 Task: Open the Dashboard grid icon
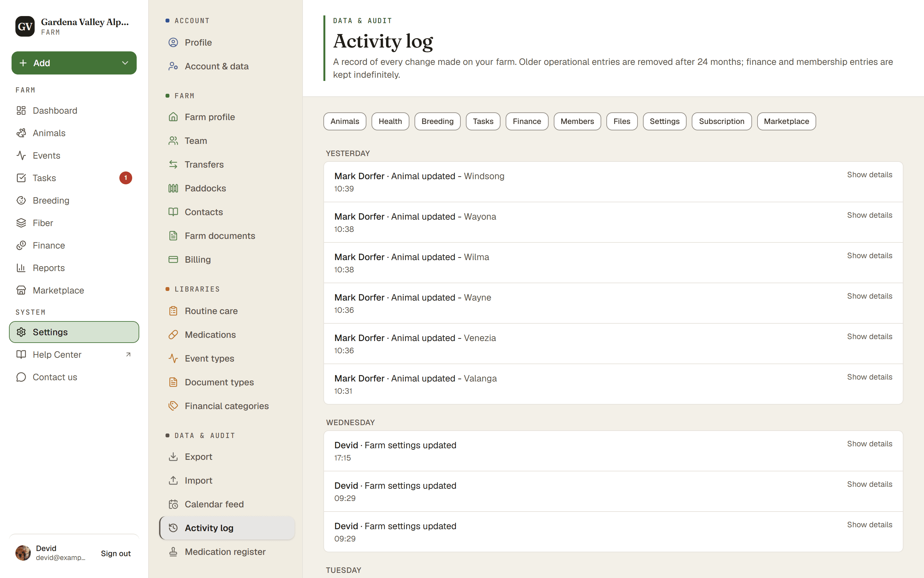pos(21,110)
